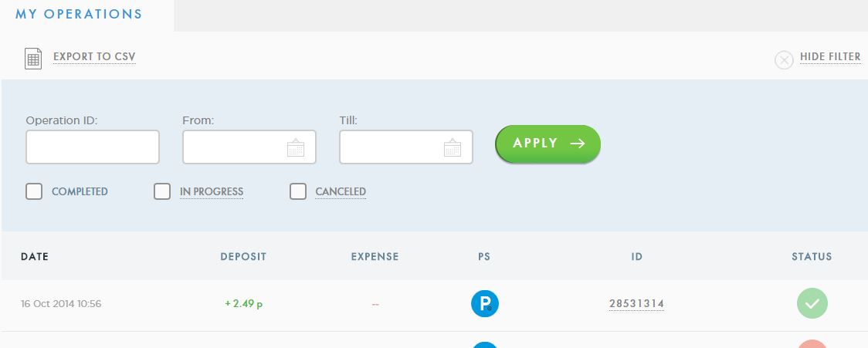The width and height of the screenshot is (868, 348).
Task: Open the Till date calendar icon
Action: click(453, 148)
